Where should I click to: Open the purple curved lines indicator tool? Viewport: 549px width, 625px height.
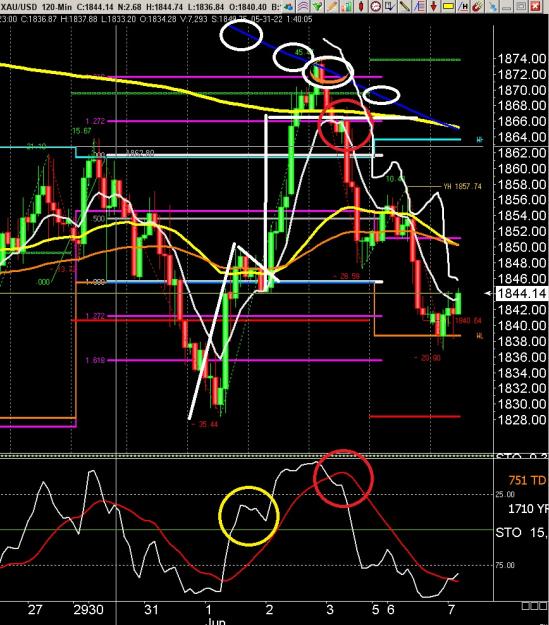point(303,6)
